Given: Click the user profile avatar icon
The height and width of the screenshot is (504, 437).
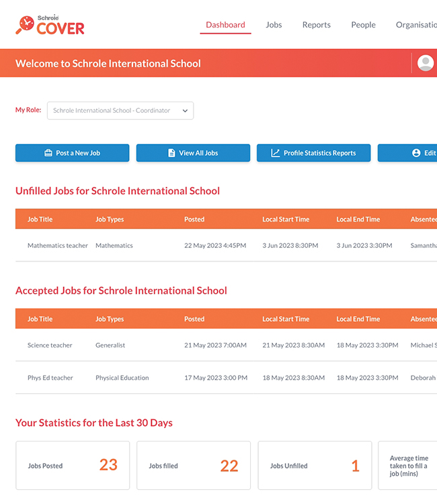Looking at the screenshot, I should click(425, 62).
